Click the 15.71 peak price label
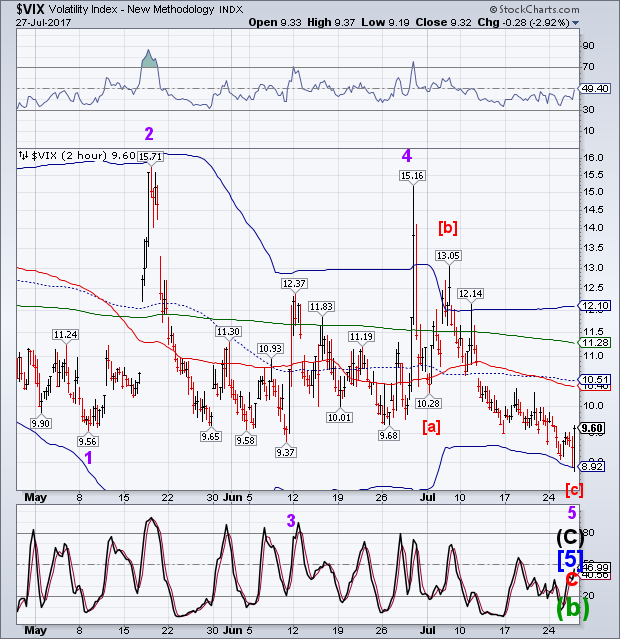Screen dimensions: 620x639 click(x=149, y=156)
